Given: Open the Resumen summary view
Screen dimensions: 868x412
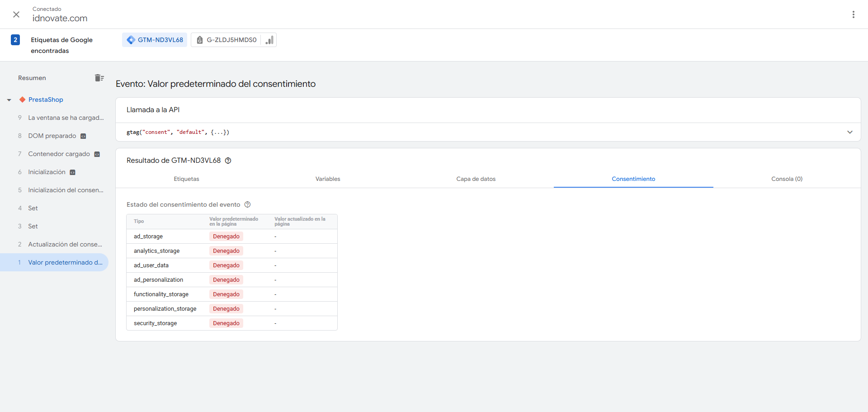Looking at the screenshot, I should click(32, 78).
